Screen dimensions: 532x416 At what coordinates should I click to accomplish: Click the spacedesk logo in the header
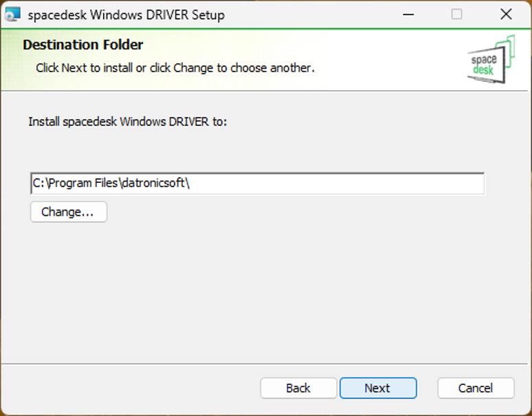[x=491, y=60]
